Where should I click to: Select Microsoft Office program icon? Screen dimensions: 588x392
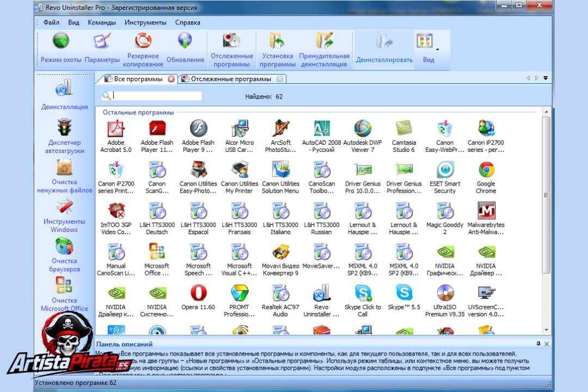(x=157, y=260)
